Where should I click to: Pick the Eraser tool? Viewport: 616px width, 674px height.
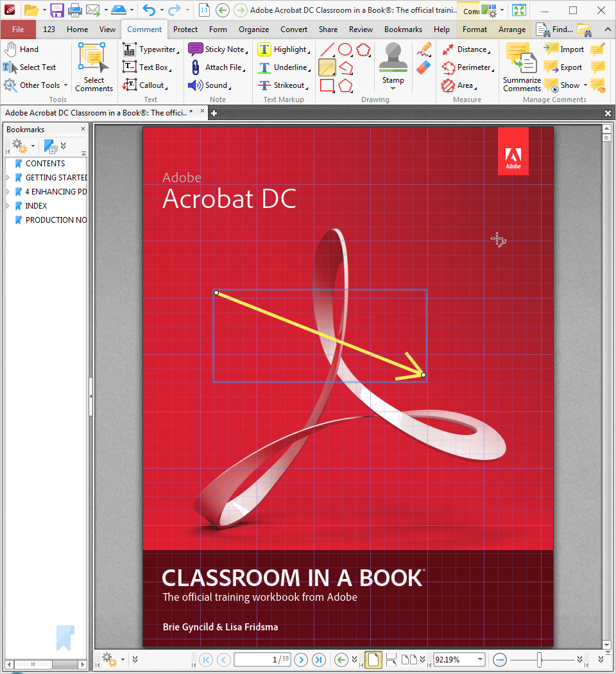[424, 67]
